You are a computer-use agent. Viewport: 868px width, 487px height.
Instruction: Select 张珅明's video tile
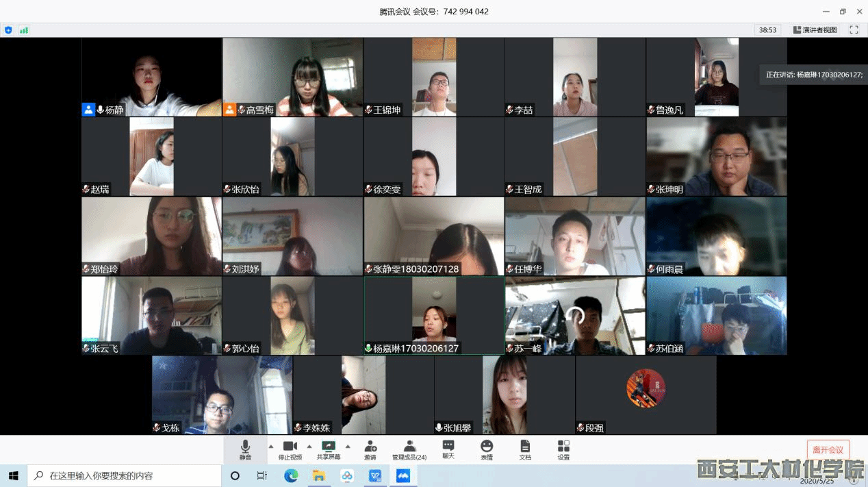[x=716, y=156]
